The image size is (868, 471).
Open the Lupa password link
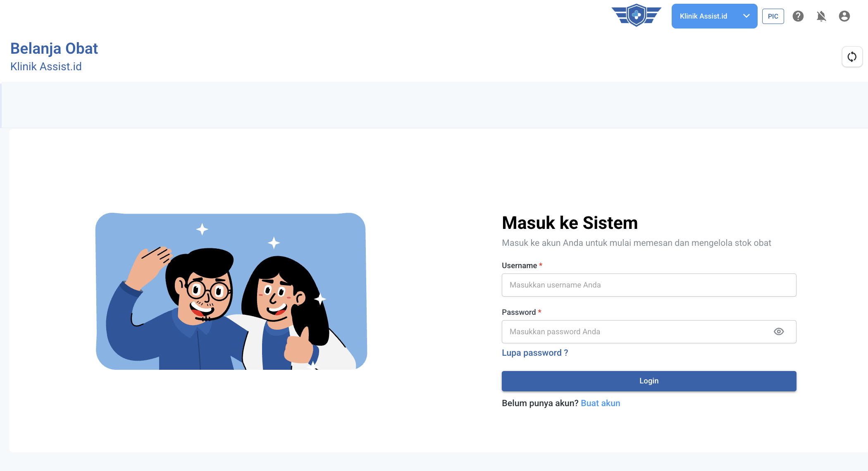click(535, 353)
